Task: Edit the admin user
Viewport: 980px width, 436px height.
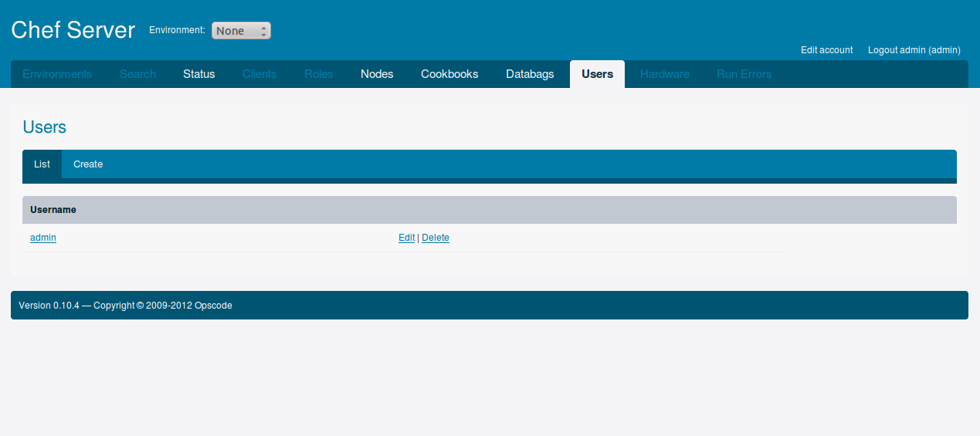Action: [x=406, y=238]
